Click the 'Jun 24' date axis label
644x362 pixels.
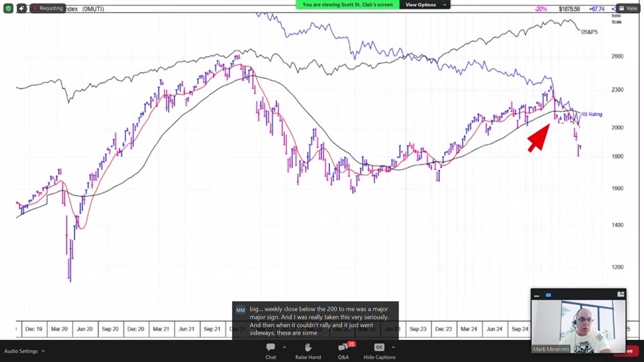[494, 329]
